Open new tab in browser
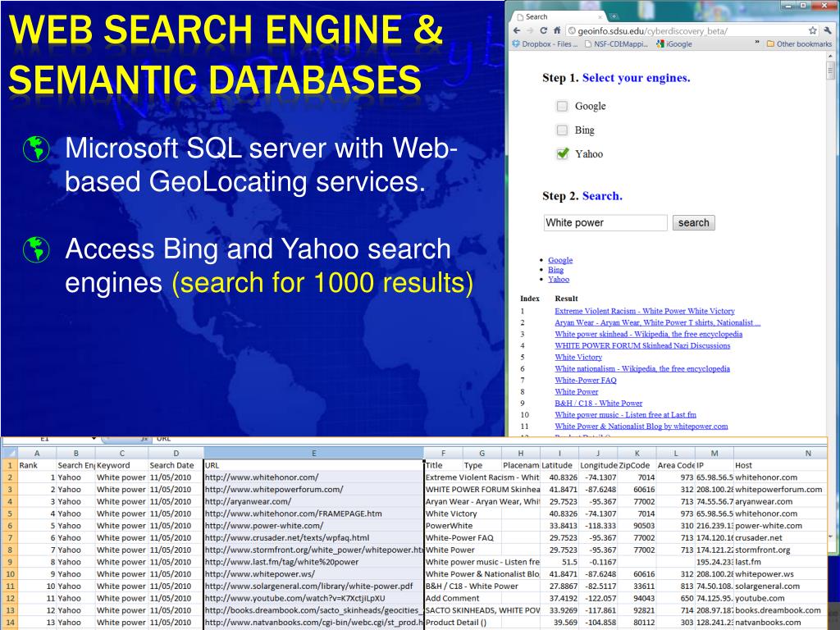 click(614, 16)
